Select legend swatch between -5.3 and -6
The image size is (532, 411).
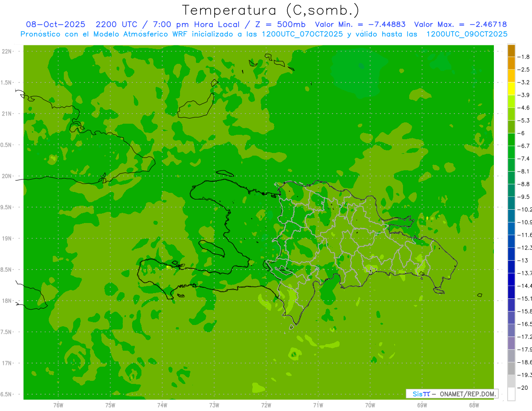[512, 127]
